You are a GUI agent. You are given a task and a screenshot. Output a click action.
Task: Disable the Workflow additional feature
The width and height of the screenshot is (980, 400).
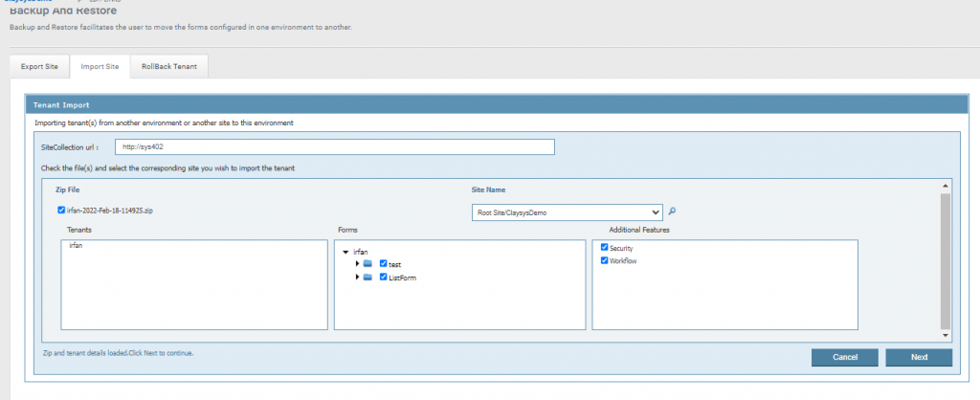click(x=605, y=260)
